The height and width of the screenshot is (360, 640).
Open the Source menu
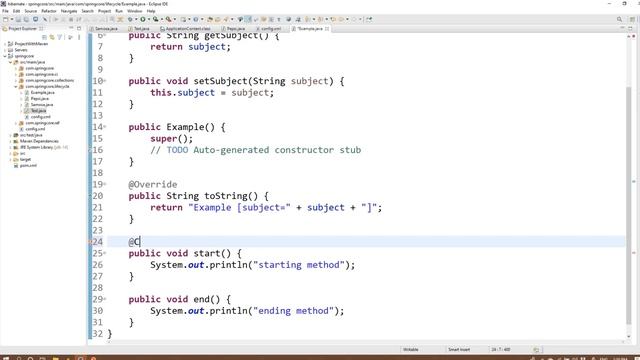(x=31, y=11)
